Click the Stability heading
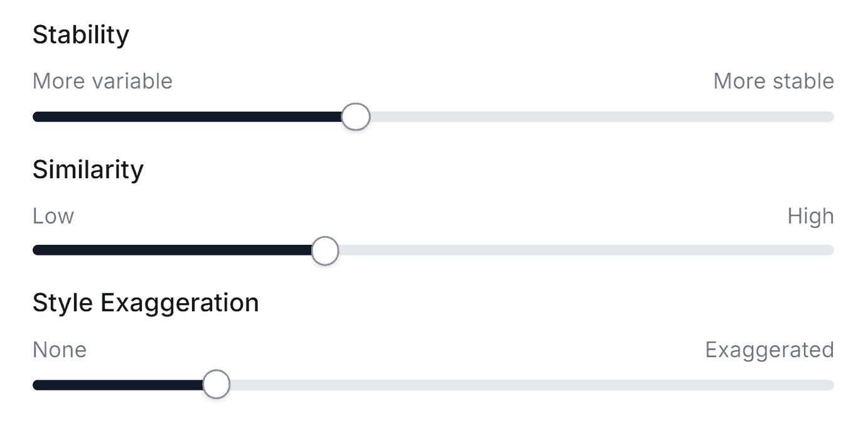The image size is (868, 435). click(x=81, y=35)
